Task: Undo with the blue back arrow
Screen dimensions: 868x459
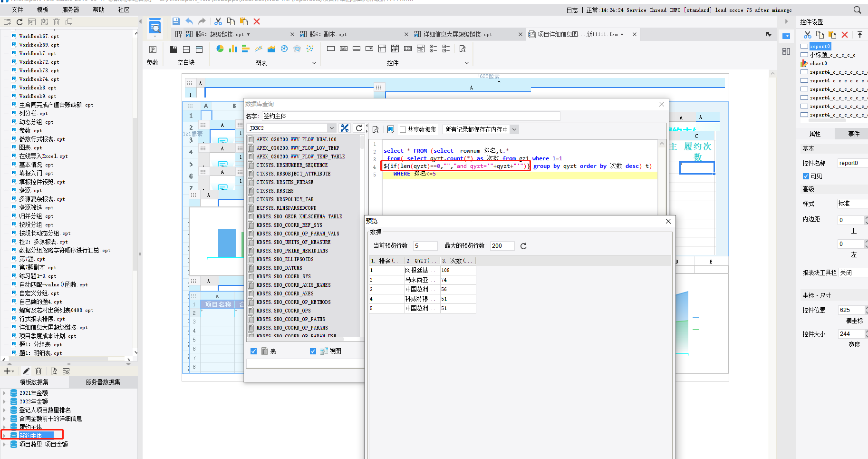Action: [189, 21]
